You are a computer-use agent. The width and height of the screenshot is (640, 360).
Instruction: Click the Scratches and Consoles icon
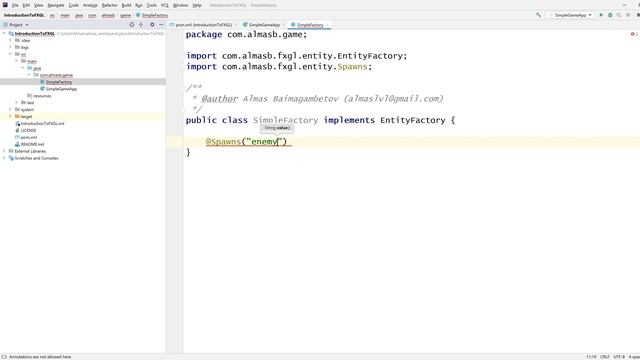[x=11, y=158]
